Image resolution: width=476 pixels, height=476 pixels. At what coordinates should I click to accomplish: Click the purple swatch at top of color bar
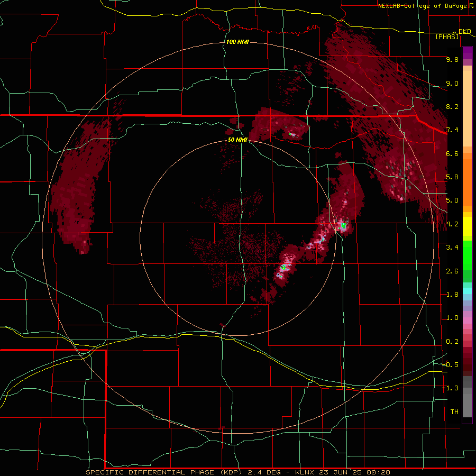pos(467,53)
